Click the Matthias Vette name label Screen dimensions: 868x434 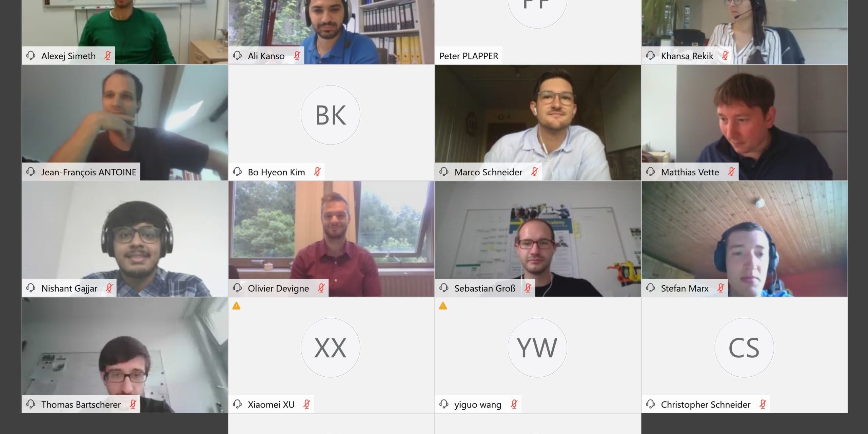690,172
